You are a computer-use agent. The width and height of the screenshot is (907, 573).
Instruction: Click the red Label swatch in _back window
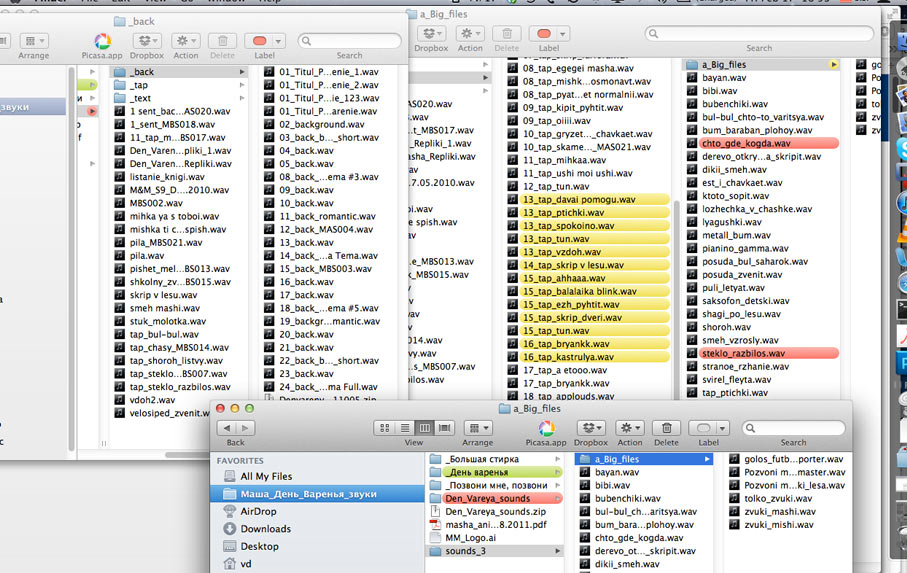pos(260,41)
